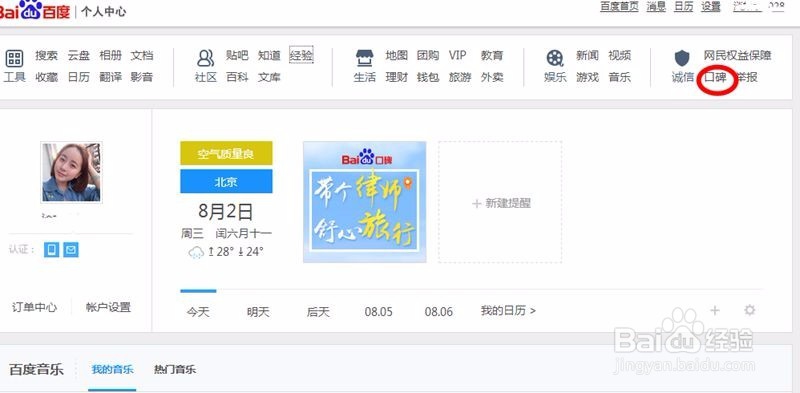
Task: Open 设置 in top bar
Action: [x=711, y=7]
